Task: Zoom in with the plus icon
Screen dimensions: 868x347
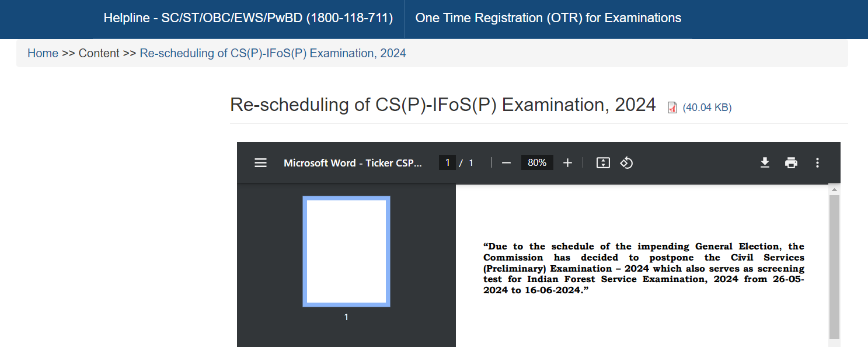Action: tap(567, 163)
